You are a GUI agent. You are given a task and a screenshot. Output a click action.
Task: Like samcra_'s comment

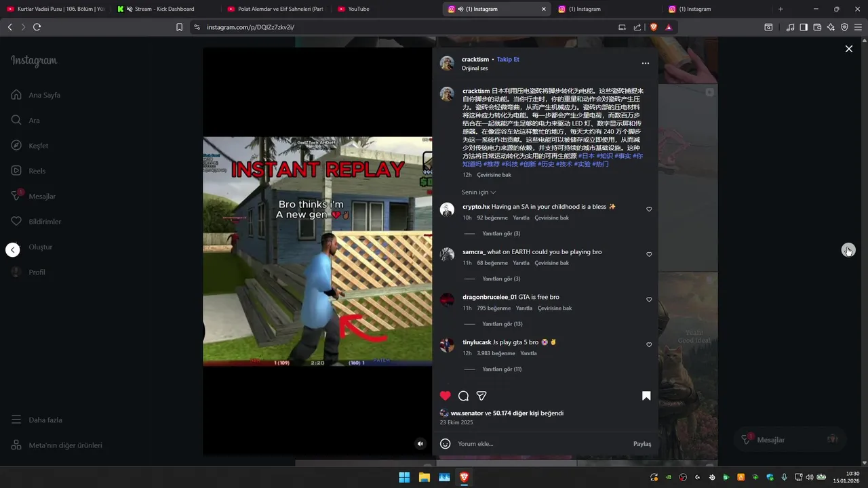coord(649,254)
